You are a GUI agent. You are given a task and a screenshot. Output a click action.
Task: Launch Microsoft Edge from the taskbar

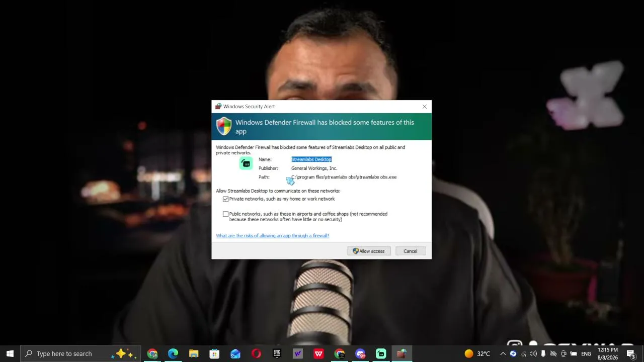point(173,353)
